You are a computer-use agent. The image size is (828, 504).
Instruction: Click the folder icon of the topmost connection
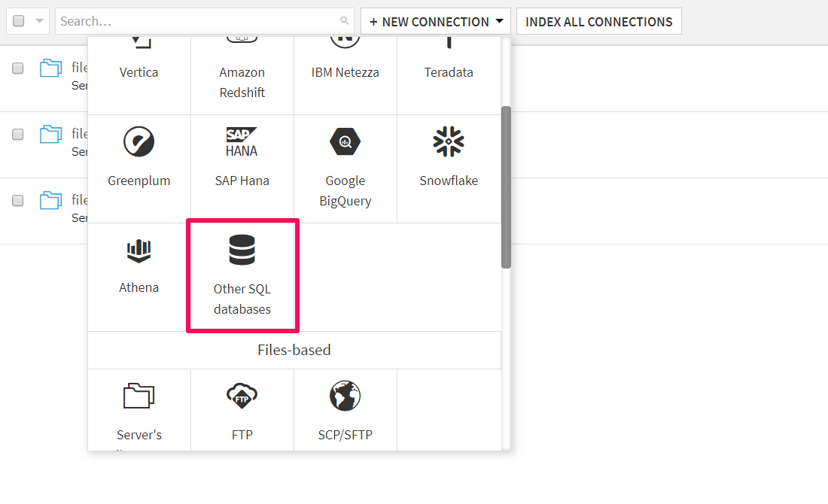(x=50, y=68)
